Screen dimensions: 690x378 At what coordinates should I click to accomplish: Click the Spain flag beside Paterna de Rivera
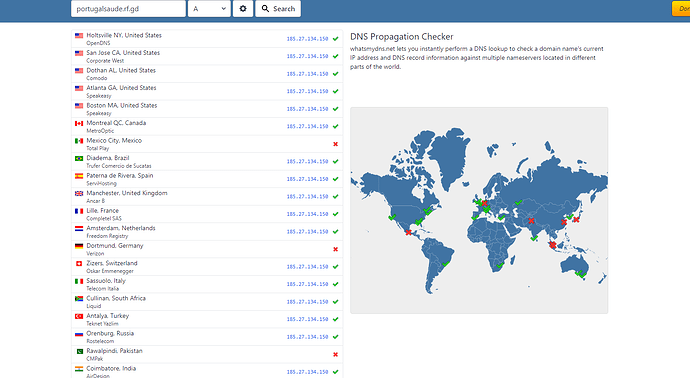tap(79, 176)
